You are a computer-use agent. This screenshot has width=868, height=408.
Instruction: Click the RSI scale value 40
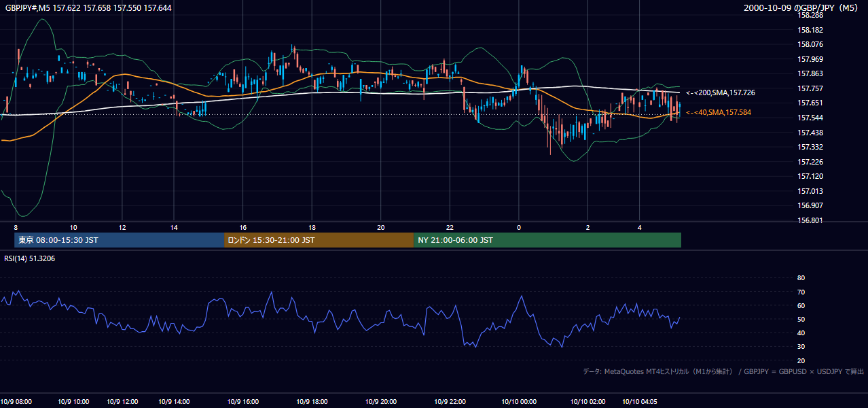coord(801,333)
